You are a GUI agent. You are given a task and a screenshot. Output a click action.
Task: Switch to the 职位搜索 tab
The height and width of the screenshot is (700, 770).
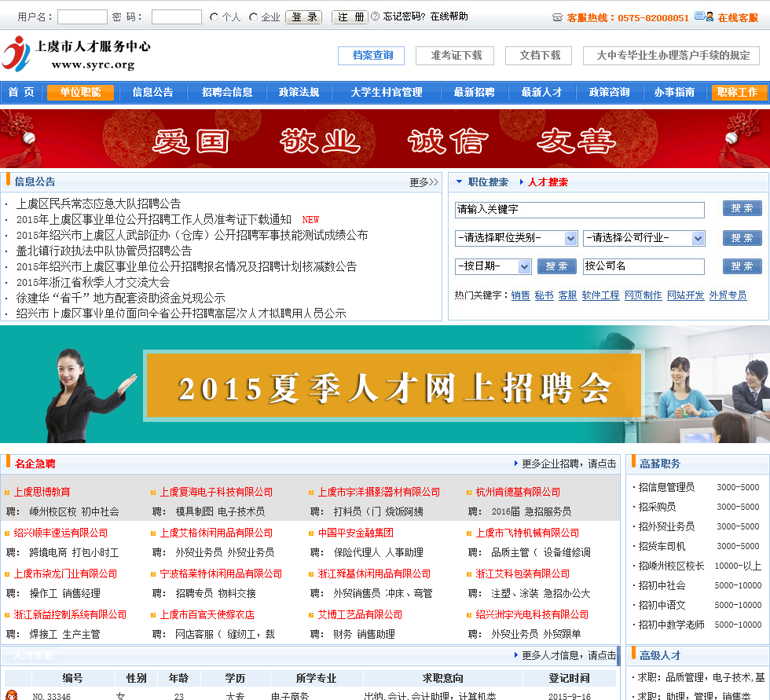coord(488,182)
